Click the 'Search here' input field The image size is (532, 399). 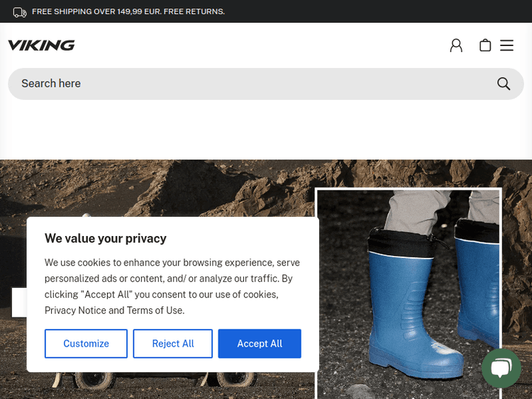pyautogui.click(x=248, y=84)
